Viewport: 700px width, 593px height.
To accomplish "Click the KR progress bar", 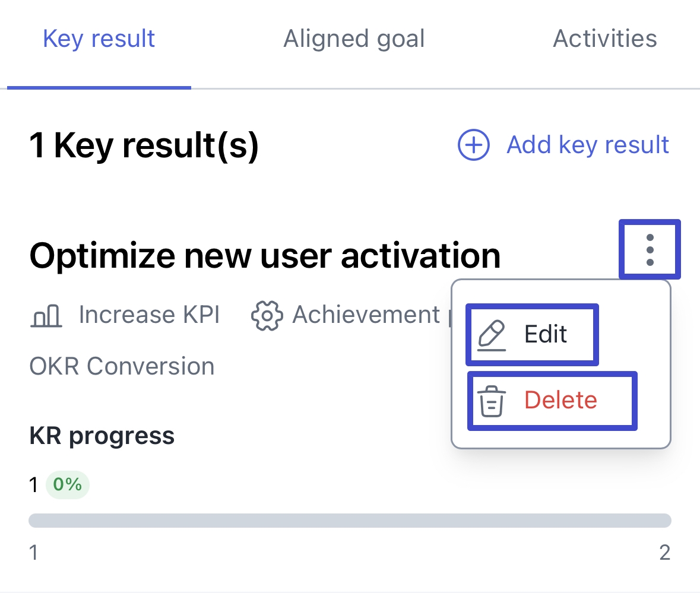I will click(x=350, y=520).
